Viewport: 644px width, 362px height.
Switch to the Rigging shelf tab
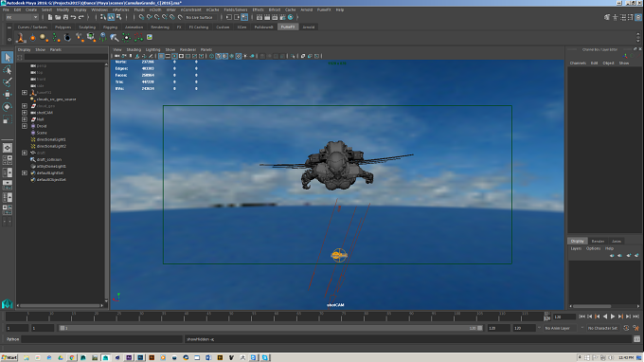coord(110,27)
